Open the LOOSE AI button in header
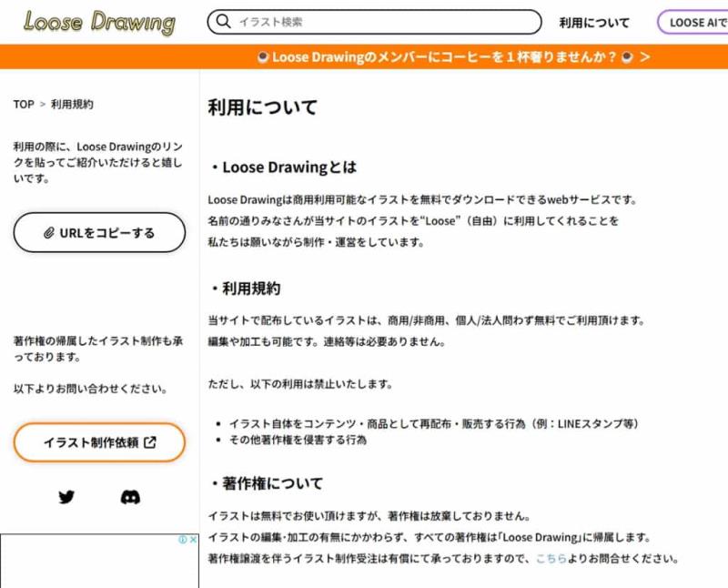 [693, 22]
